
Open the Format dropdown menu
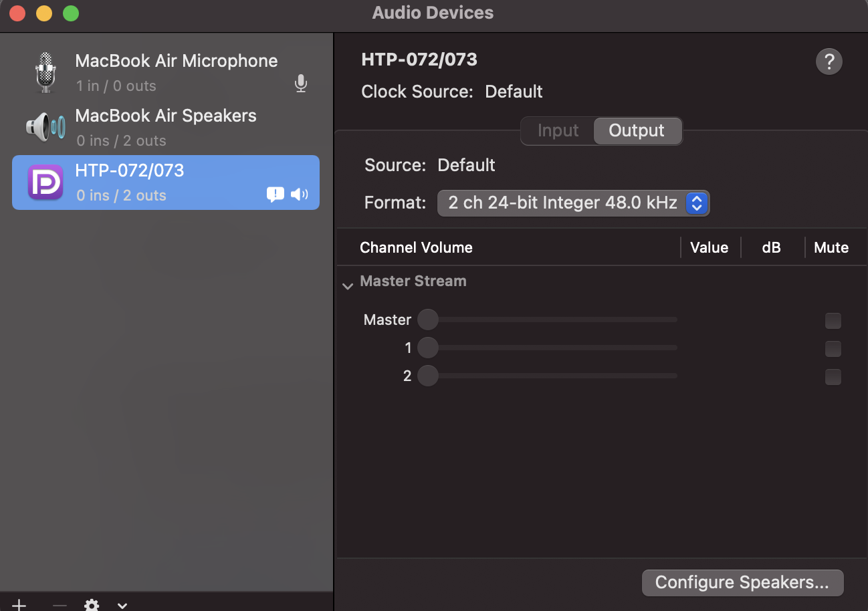click(x=573, y=203)
